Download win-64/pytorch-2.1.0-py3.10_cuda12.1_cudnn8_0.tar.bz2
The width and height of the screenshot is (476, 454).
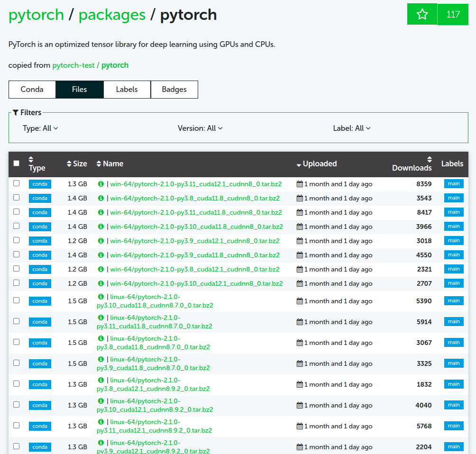tap(196, 284)
